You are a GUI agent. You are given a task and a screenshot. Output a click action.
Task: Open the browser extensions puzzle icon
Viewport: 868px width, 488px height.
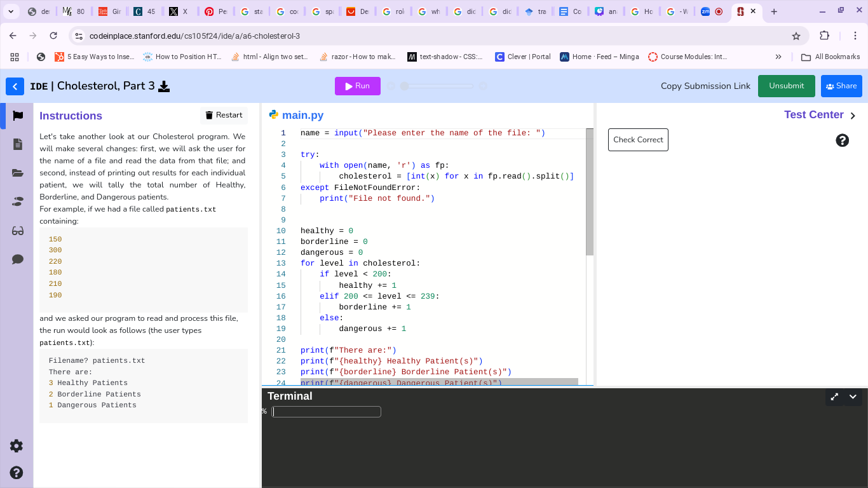pos(825,36)
